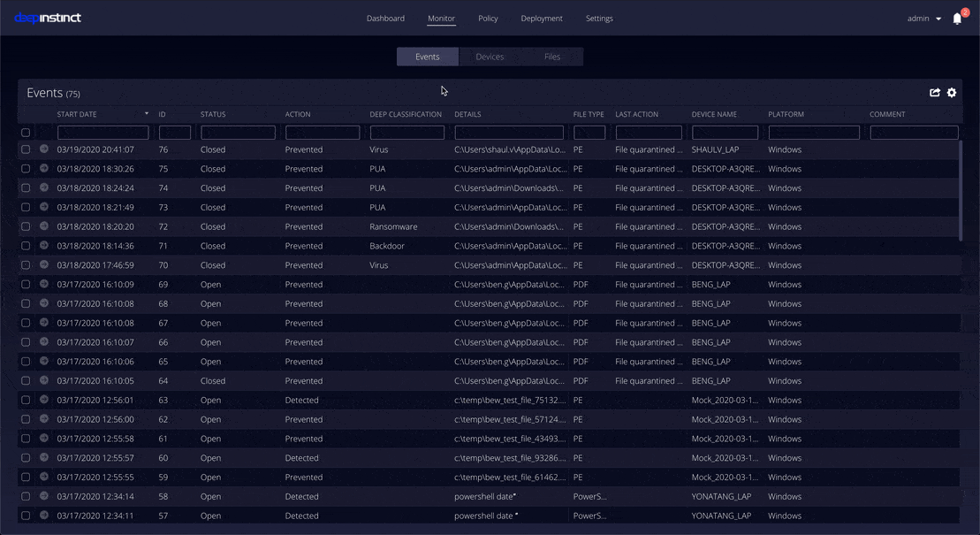The image size is (980, 535).
Task: Sort by Start Date arrow
Action: [147, 114]
